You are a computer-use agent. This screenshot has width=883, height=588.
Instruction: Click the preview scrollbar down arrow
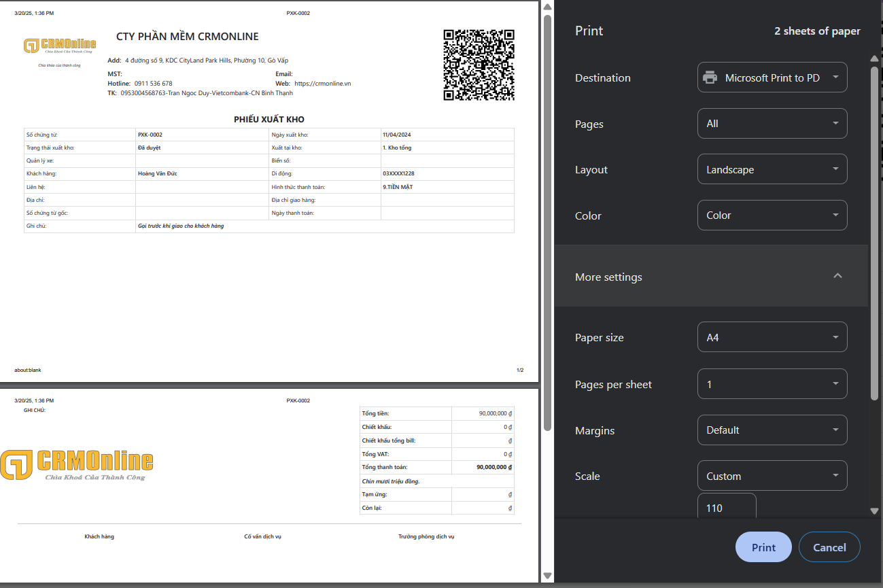point(547,576)
